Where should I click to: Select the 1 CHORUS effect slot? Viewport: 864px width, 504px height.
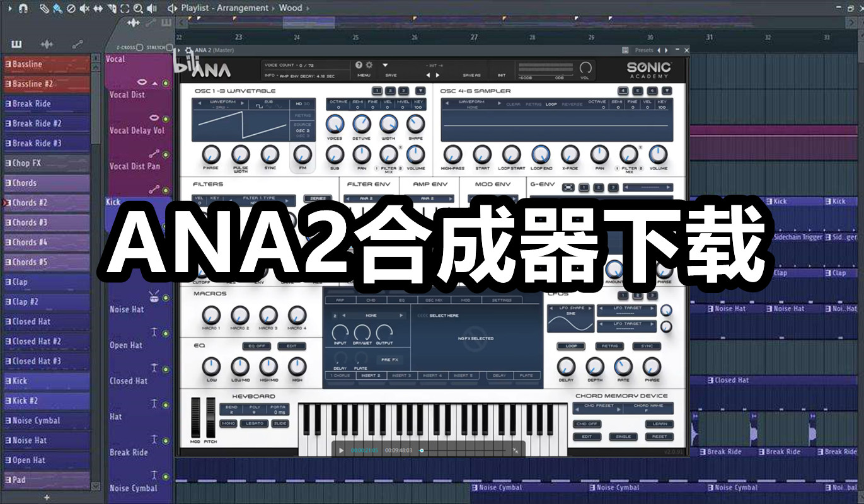tap(340, 375)
